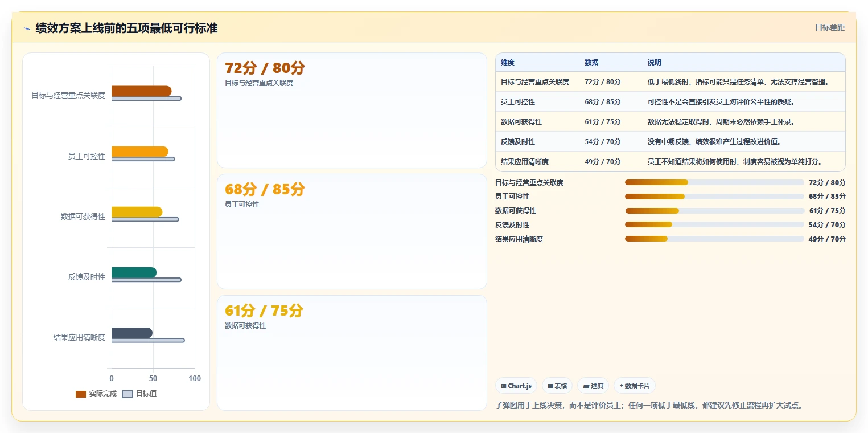This screenshot has width=868, height=433.
Task: Click the progress list label 反馈及时性
Action: tap(512, 225)
